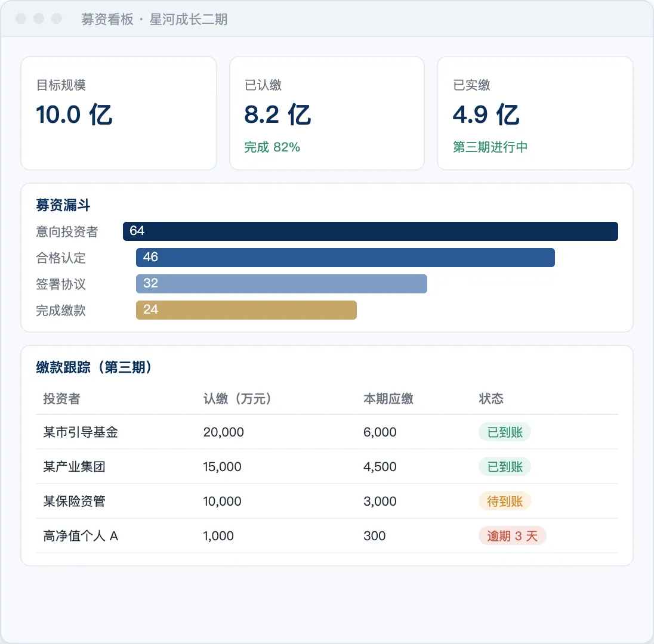Click the red close window dot
The image size is (654, 644).
[x=21, y=18]
